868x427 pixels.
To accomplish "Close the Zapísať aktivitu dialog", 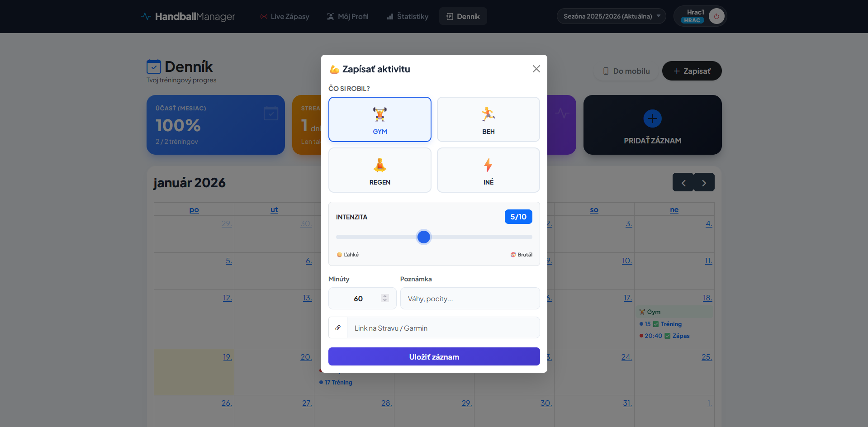I will point(536,69).
